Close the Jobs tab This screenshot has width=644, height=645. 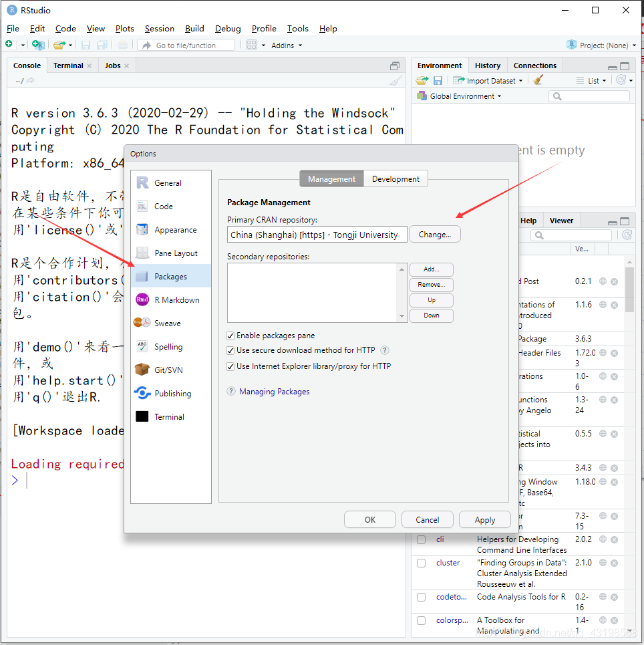click(x=127, y=66)
